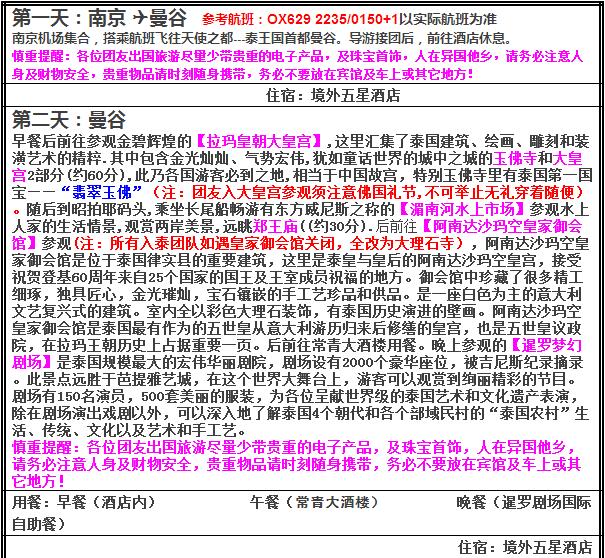Image resolution: width=605 pixels, height=558 pixels.
Task: Click the text 意大利文艺复兴式的建筑
Action: 296,303
